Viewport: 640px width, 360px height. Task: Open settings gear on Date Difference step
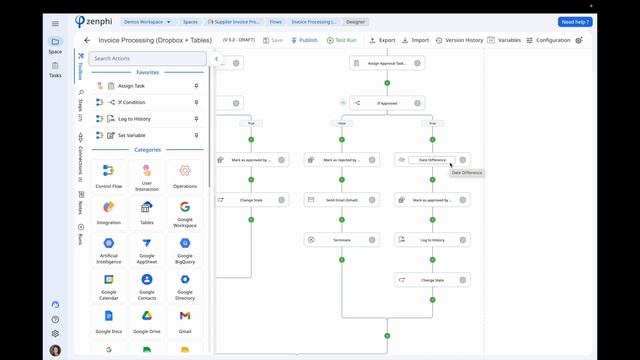[462, 160]
